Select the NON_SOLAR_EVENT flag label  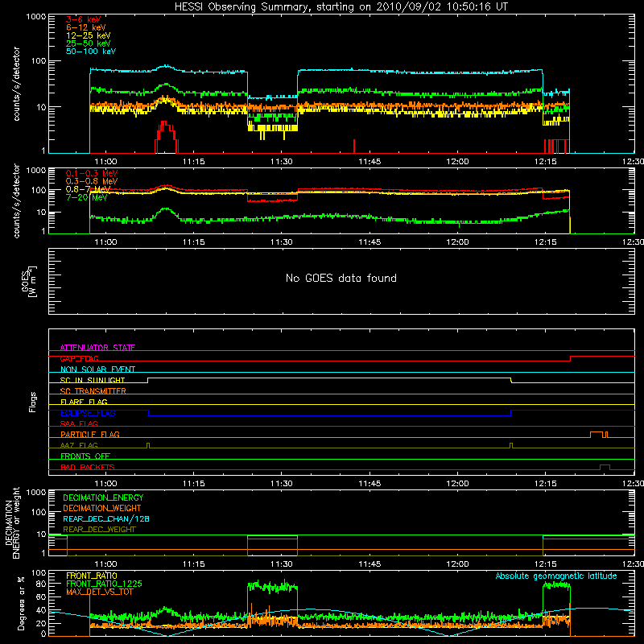click(97, 369)
